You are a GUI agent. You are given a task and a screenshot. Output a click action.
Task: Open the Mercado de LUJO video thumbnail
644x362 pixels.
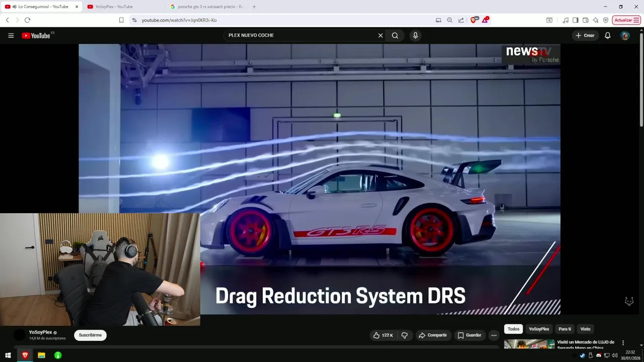click(x=529, y=345)
